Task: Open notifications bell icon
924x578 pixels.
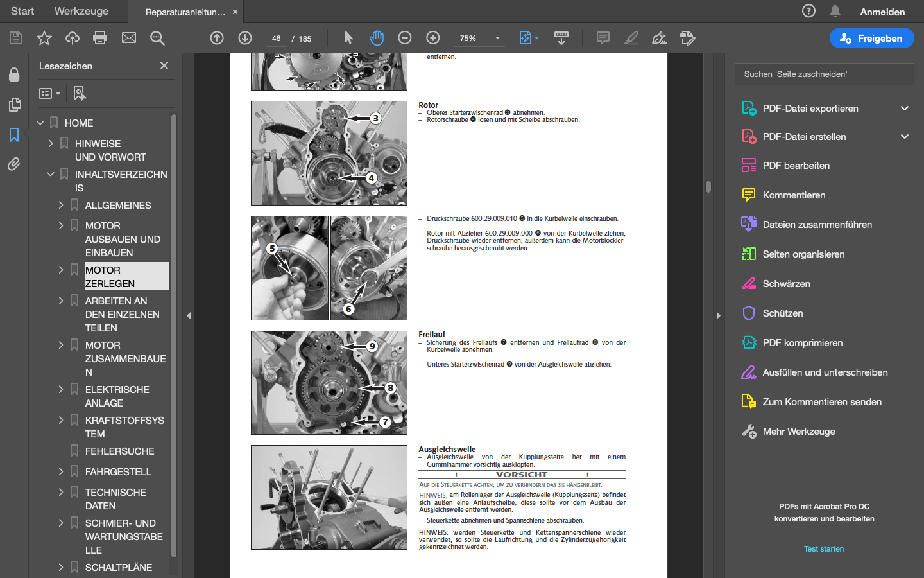Action: tap(835, 11)
